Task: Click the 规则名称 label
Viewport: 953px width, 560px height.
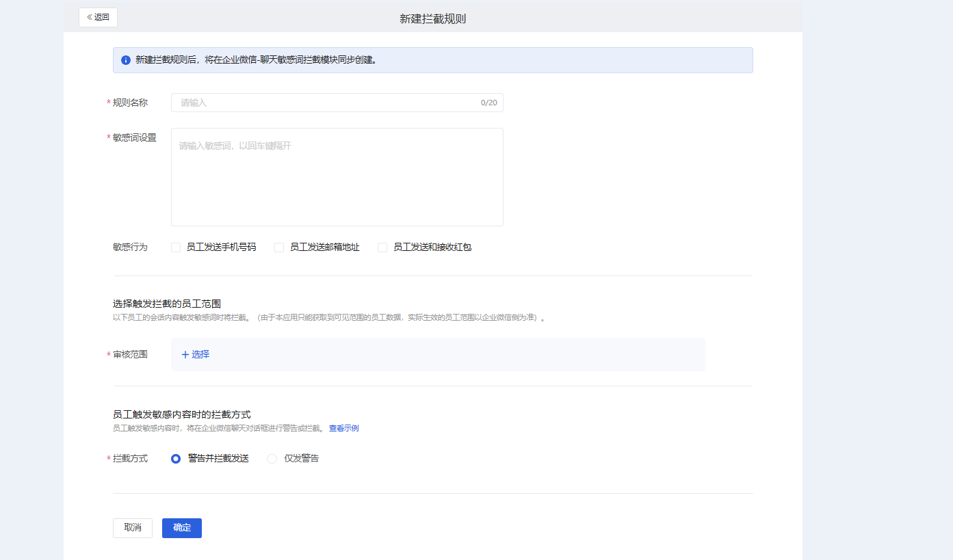Action: point(130,103)
